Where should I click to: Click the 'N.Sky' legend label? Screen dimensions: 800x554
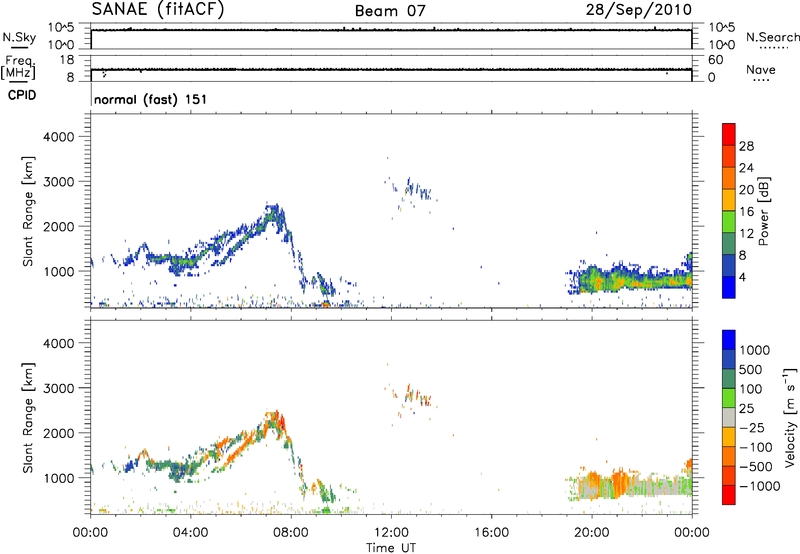click(x=19, y=37)
